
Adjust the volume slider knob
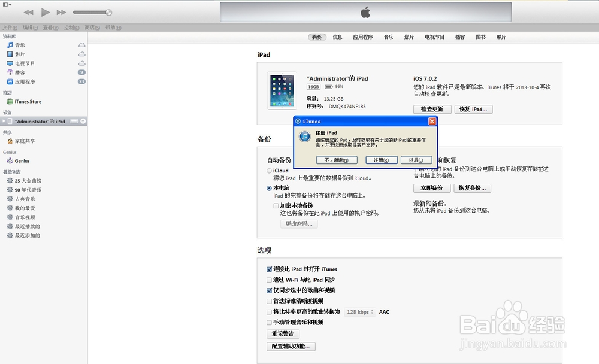[x=109, y=12]
